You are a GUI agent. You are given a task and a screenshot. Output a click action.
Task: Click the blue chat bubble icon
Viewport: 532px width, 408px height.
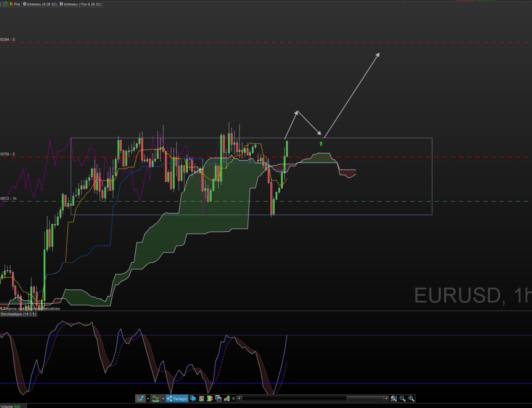(x=193, y=399)
